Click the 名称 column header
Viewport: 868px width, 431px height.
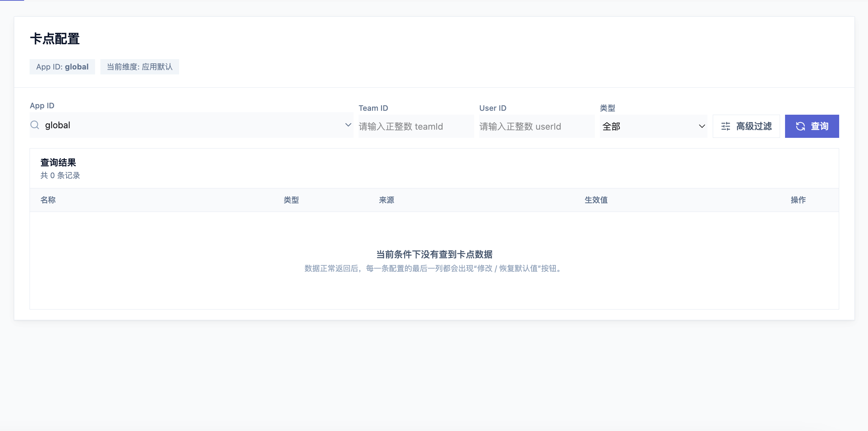click(x=48, y=200)
